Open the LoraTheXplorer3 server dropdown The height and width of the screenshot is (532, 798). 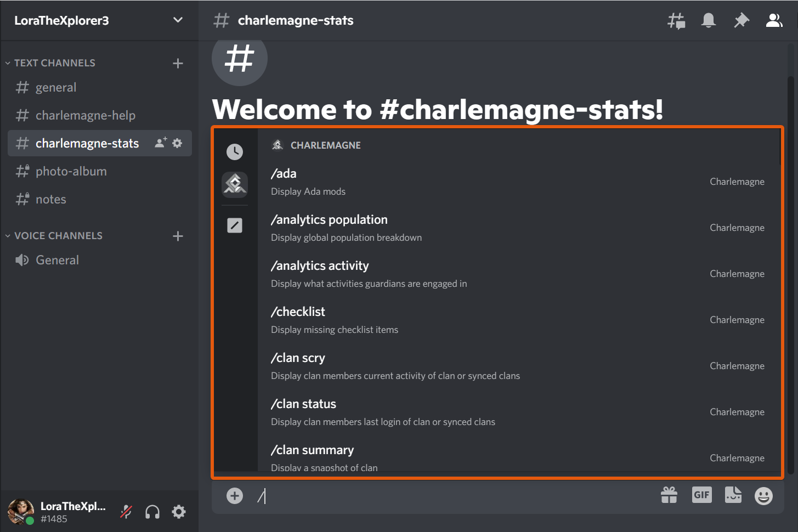point(178,20)
